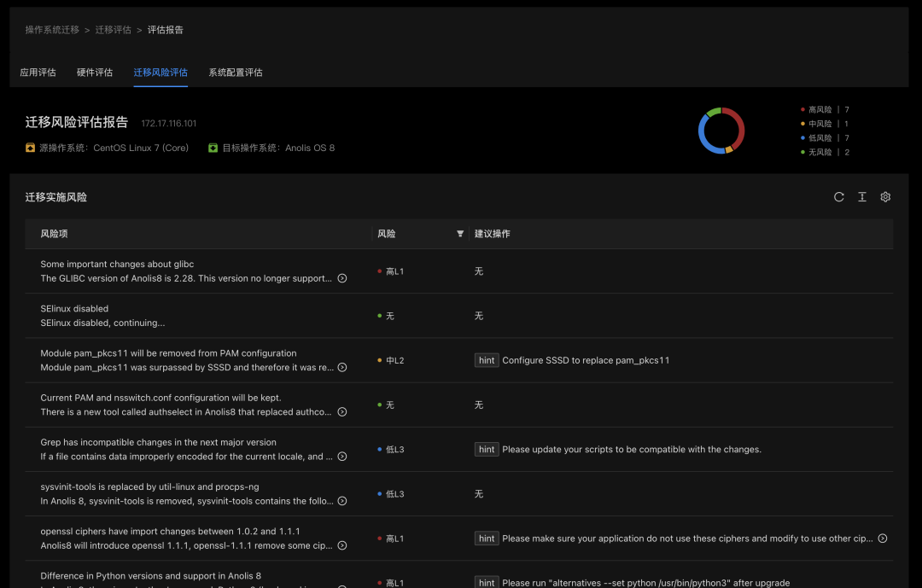
Task: Switch to 硬件评估 tab
Action: click(95, 73)
